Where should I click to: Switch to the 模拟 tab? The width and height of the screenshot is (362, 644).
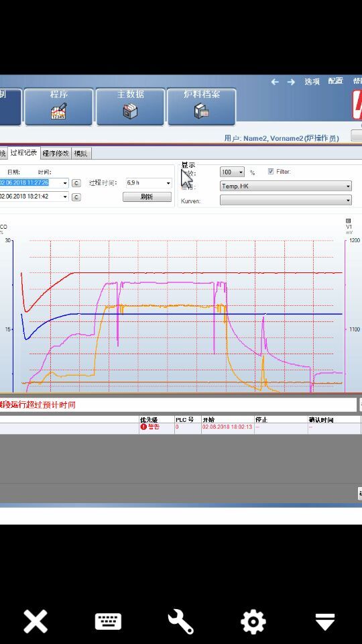click(x=81, y=154)
